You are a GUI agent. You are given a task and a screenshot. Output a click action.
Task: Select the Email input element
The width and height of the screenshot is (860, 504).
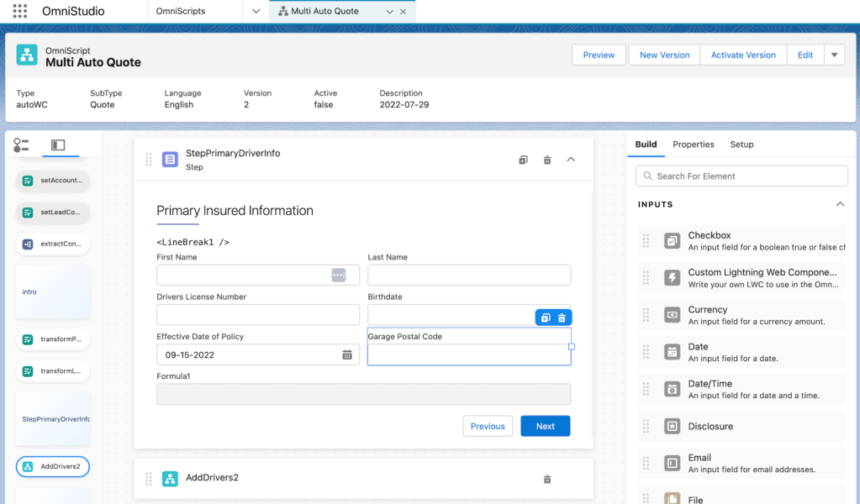[x=741, y=463]
